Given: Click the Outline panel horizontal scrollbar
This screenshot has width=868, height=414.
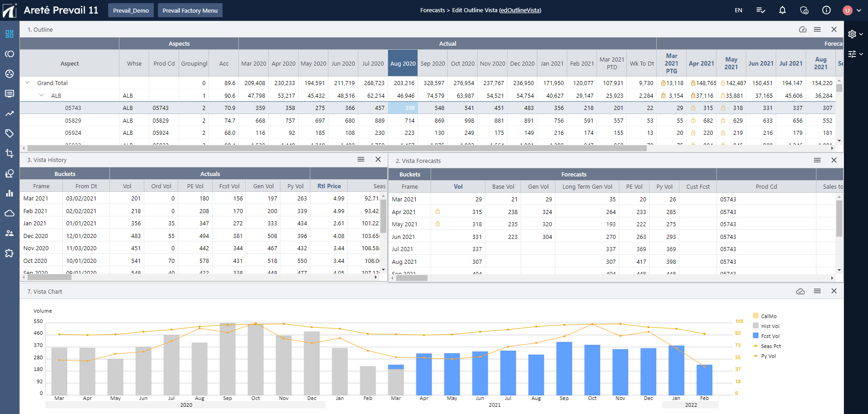Looking at the screenshot, I should pos(337,148).
